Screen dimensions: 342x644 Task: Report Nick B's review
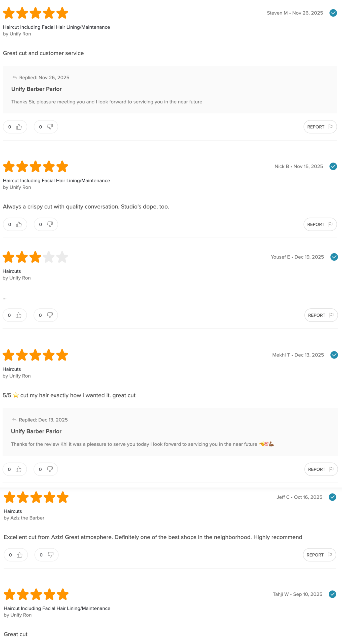tap(320, 224)
